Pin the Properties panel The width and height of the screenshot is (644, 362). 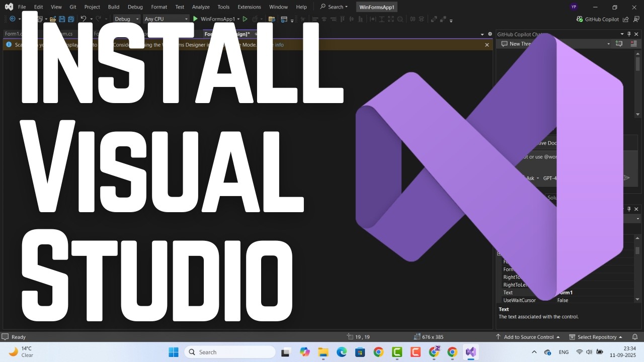[x=629, y=209]
